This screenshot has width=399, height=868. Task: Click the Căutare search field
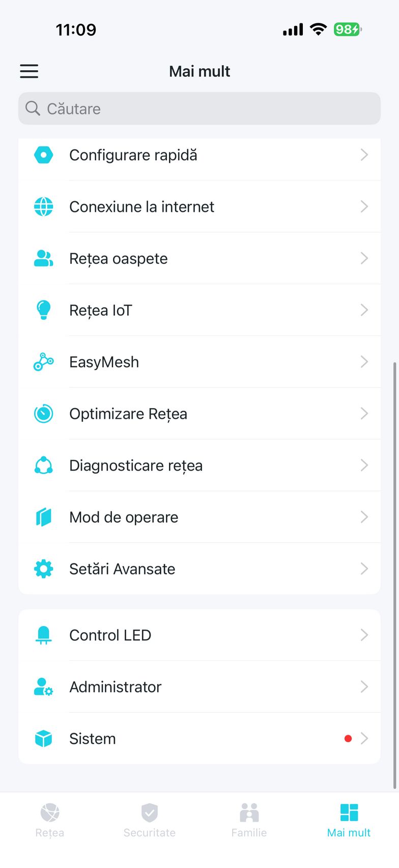click(199, 108)
